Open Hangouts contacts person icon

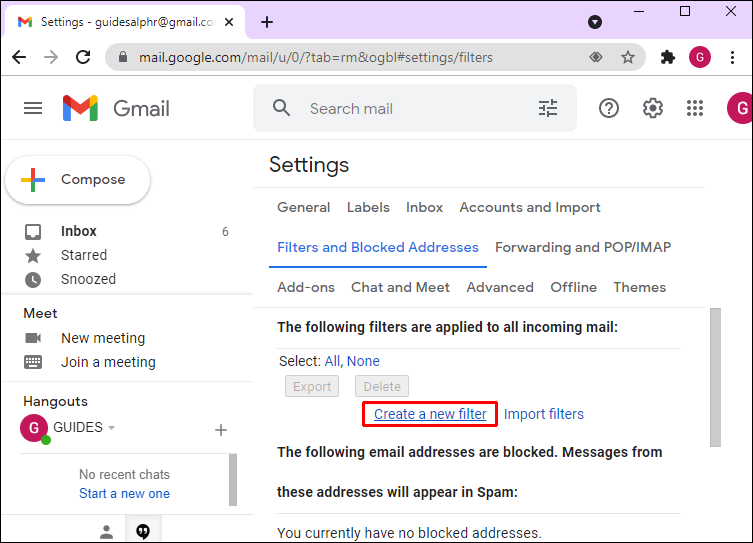click(x=106, y=531)
